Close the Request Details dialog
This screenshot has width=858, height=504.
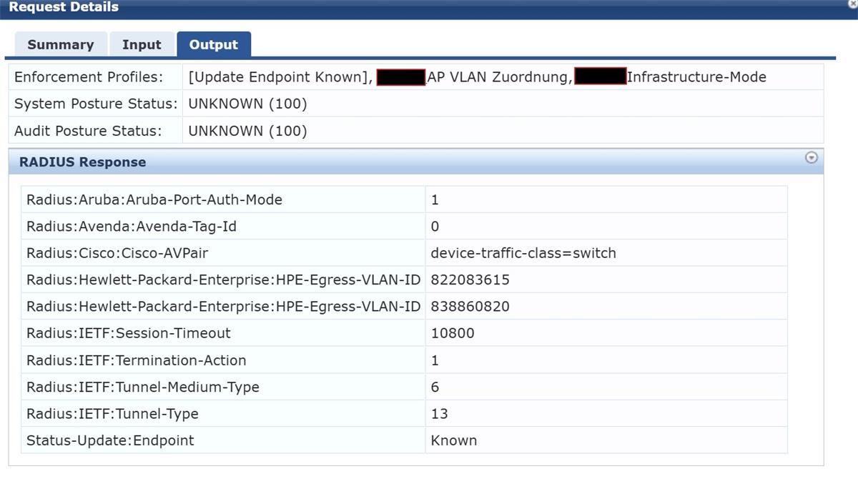[x=853, y=4]
